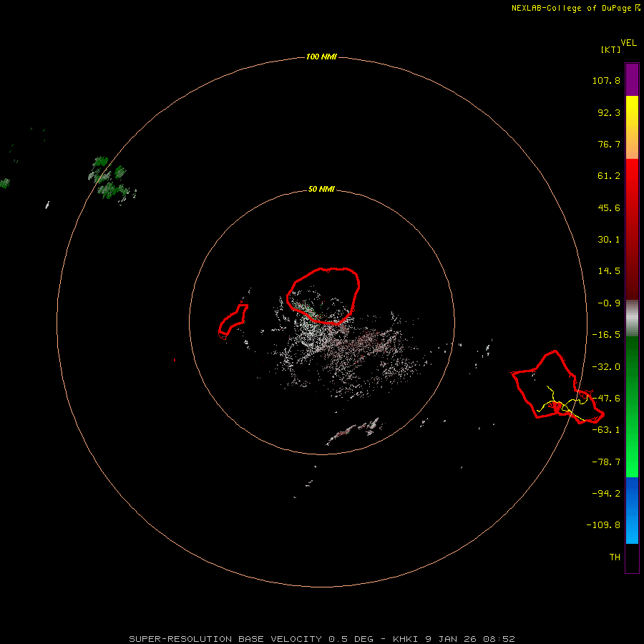
Task: Click the small red island outline west of center
Action: click(233, 321)
